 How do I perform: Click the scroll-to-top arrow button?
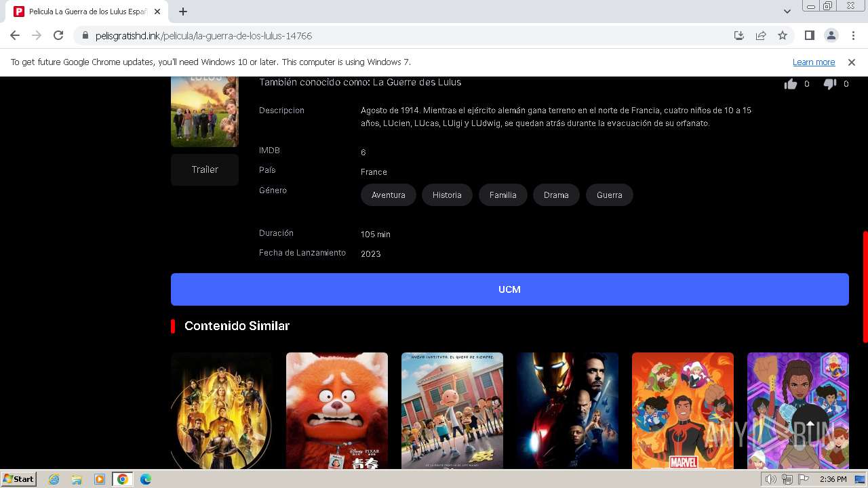coord(810,425)
